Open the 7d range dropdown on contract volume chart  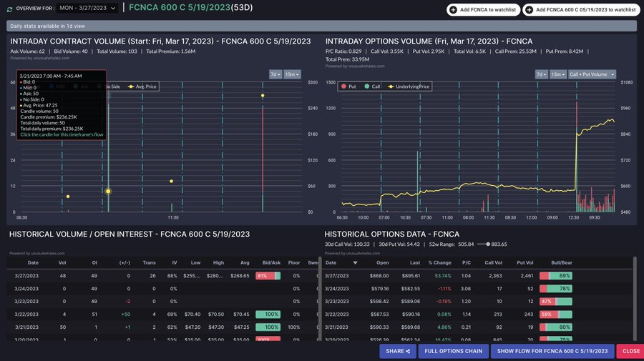click(x=275, y=74)
